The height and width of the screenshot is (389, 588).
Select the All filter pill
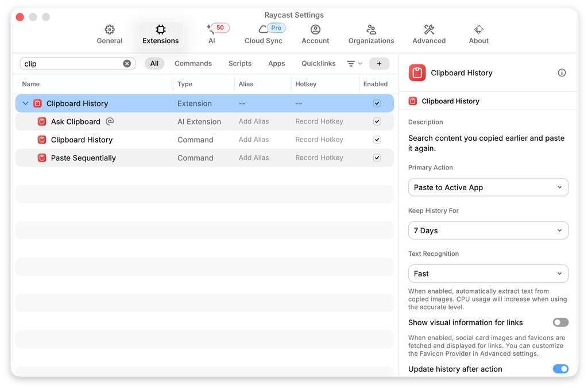tap(154, 63)
